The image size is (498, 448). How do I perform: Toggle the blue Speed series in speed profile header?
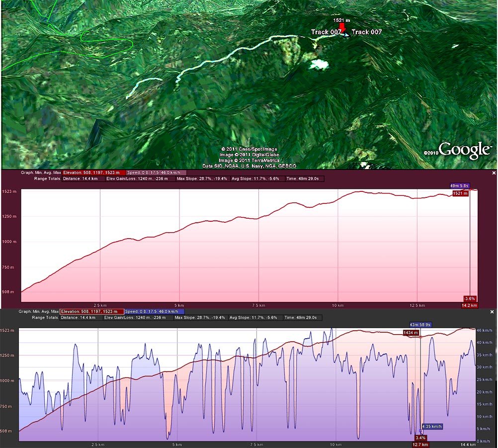coord(148,312)
